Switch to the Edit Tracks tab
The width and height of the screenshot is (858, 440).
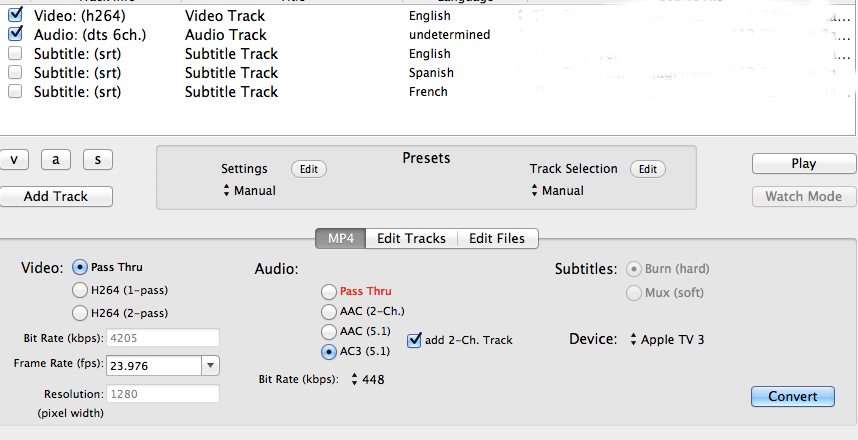click(411, 238)
